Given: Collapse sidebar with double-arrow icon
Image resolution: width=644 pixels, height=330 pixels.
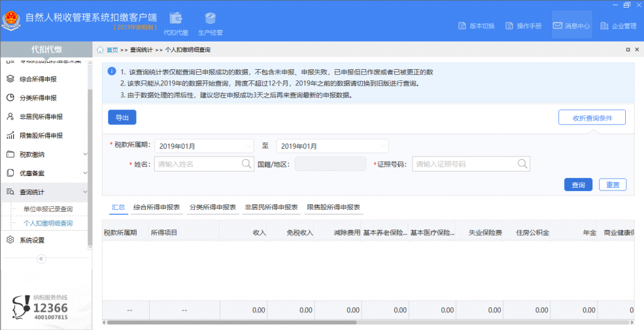Looking at the screenshot, I should coord(41,258).
